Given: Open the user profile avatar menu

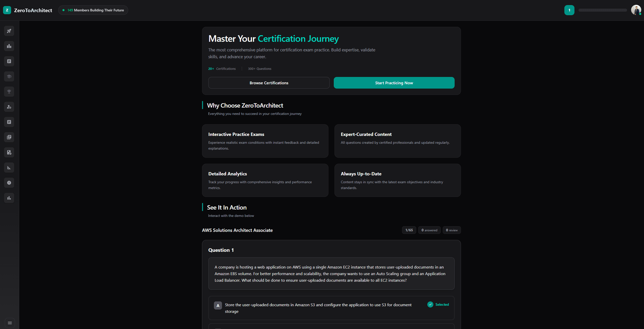Looking at the screenshot, I should point(636,10).
